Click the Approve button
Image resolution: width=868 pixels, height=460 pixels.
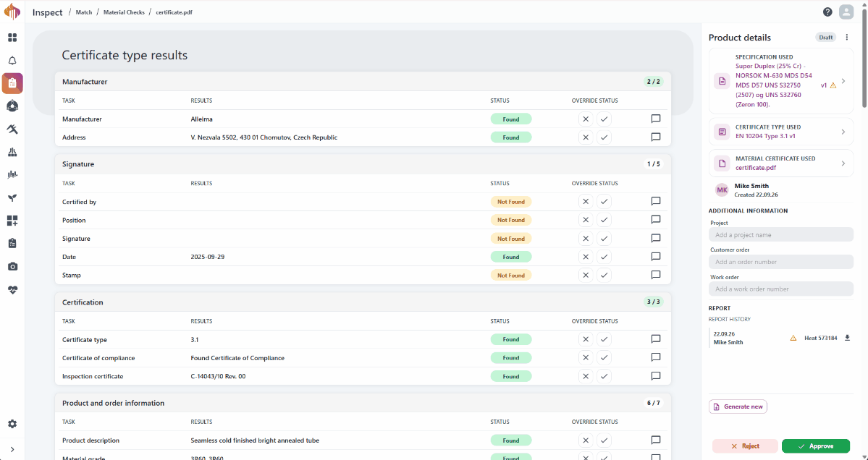815,446
